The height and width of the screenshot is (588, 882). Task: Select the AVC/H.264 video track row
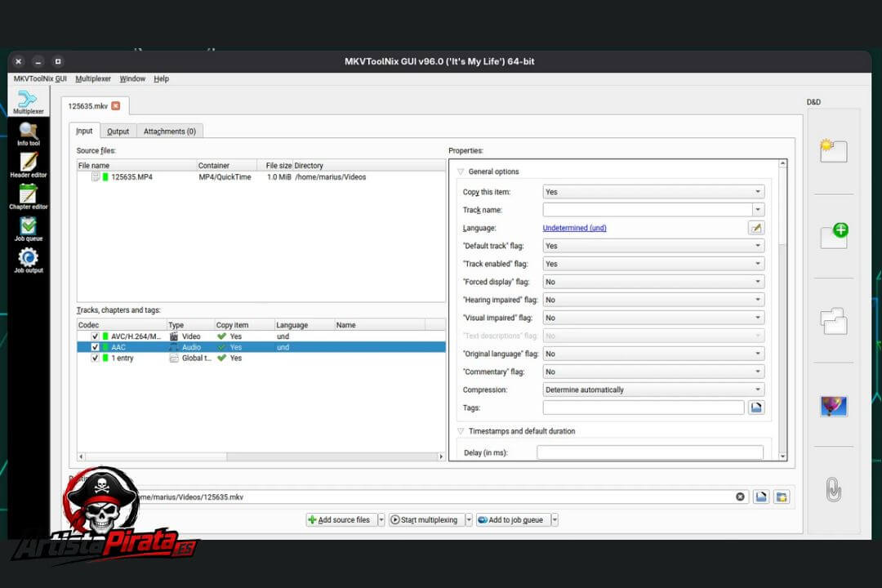point(261,336)
